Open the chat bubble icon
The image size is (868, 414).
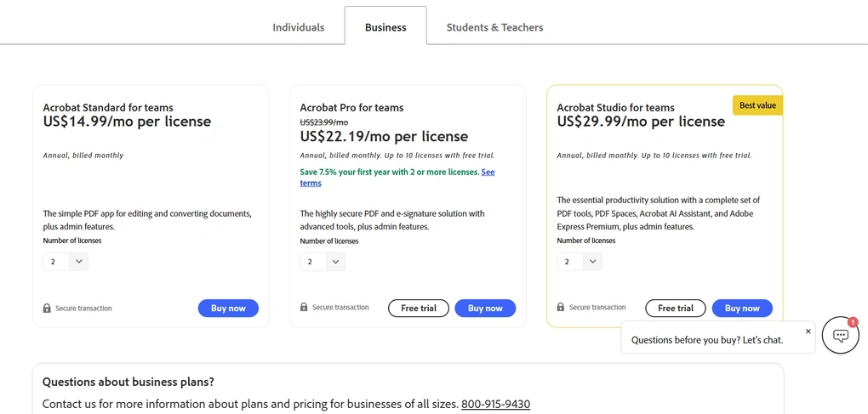840,336
